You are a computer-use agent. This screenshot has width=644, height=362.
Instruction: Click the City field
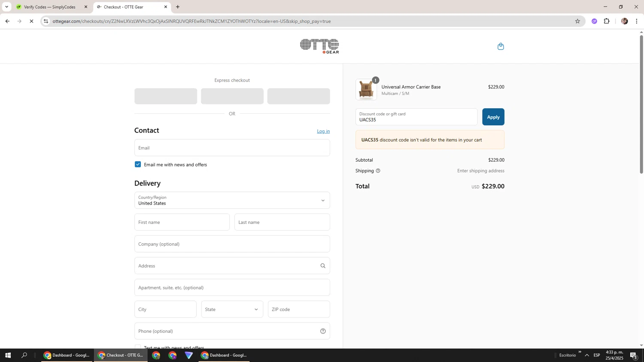[165, 309]
